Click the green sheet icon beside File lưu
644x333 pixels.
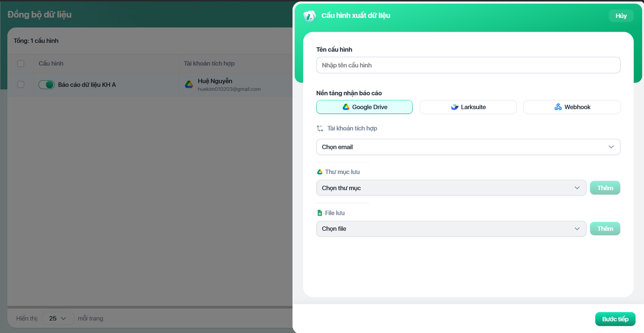[319, 213]
